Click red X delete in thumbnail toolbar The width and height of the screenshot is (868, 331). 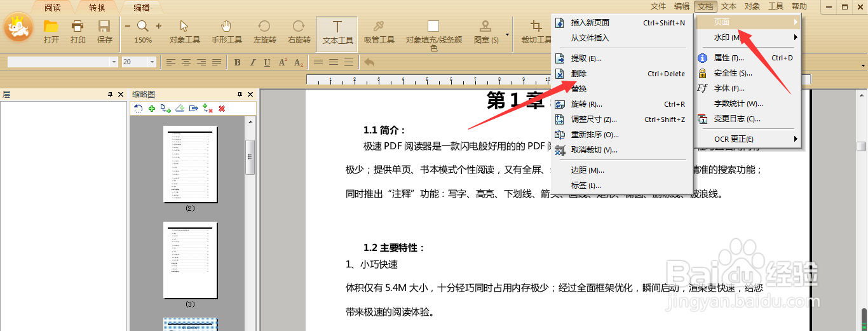(222, 109)
